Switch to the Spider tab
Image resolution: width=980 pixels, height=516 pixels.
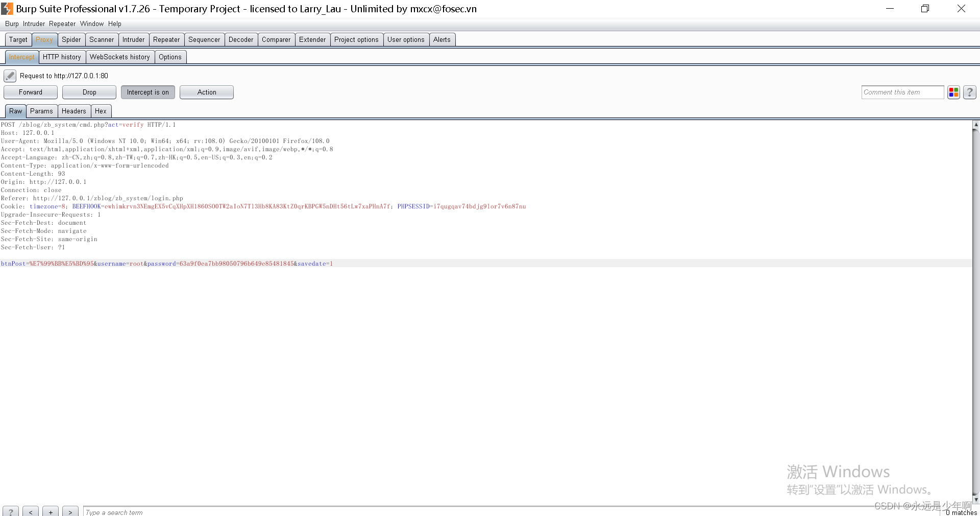click(x=71, y=40)
